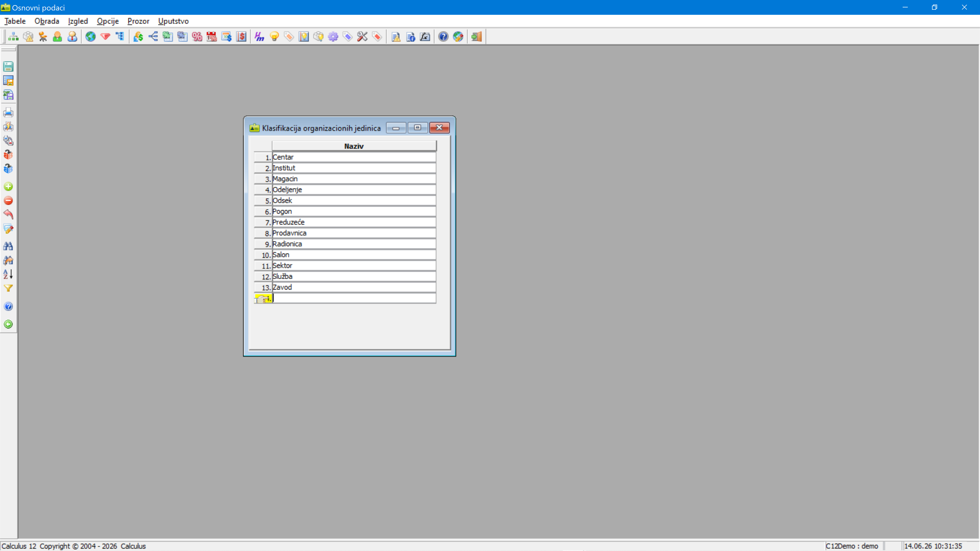Open the Izgled menu
This screenshot has width=980, height=551.
coord(78,21)
